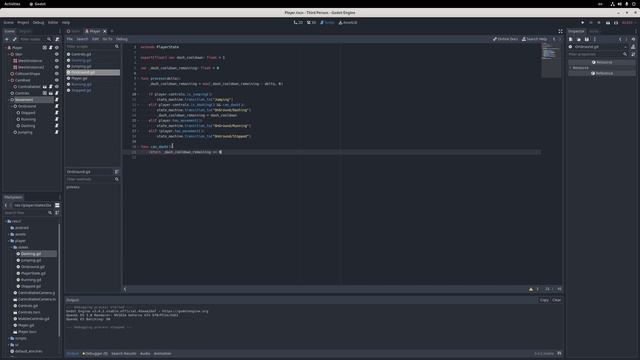Collapse the res:// root folder

point(6,221)
